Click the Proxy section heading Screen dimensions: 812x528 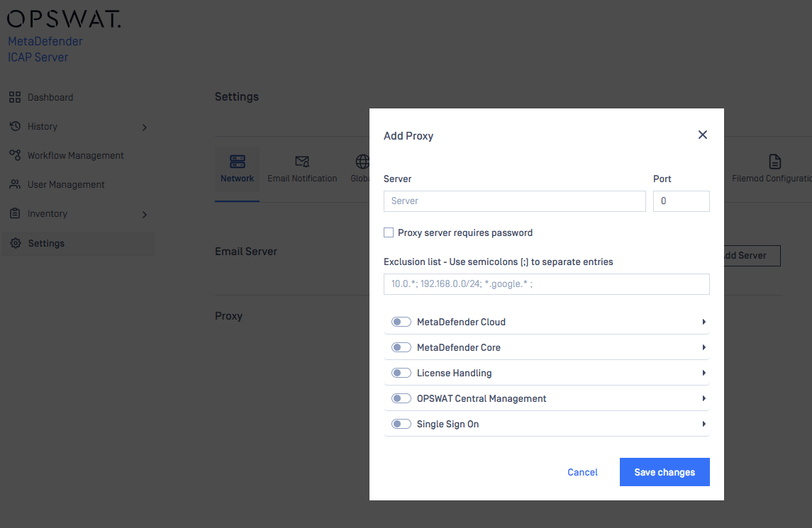pyautogui.click(x=228, y=316)
